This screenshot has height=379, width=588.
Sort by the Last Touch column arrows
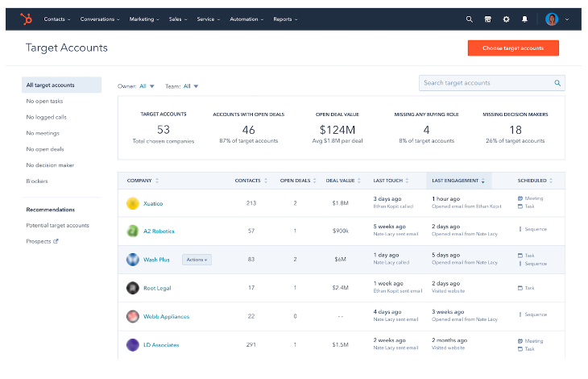[407, 181]
